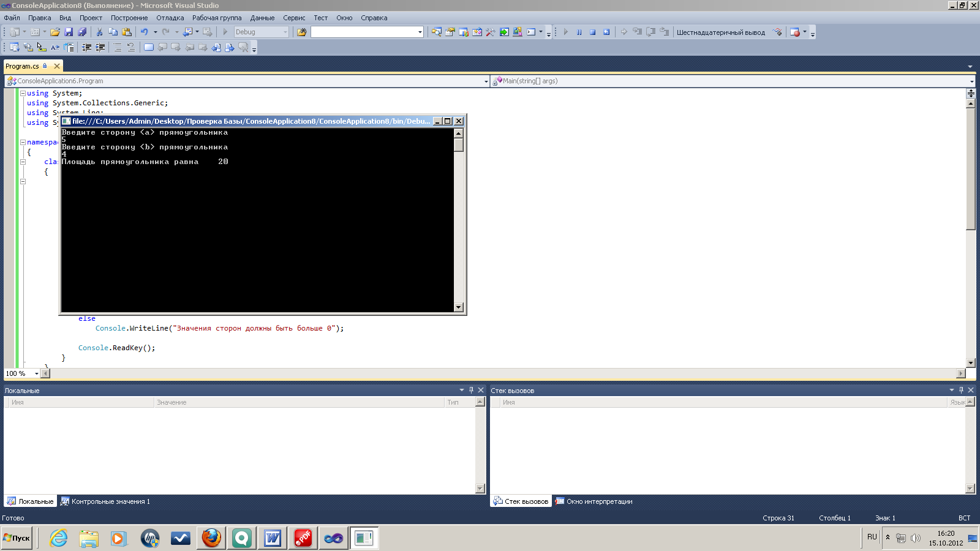Stop debugging with the blue square icon
This screenshot has height=551, width=980.
click(592, 32)
